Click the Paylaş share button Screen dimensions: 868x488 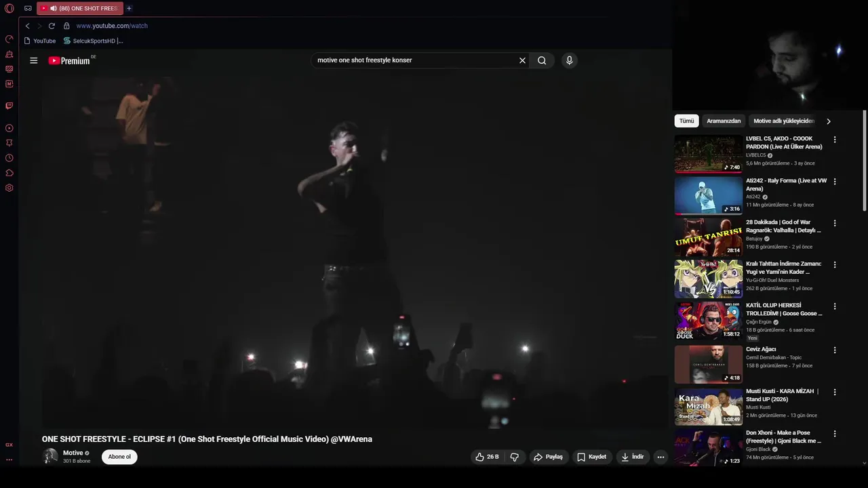coord(548,457)
